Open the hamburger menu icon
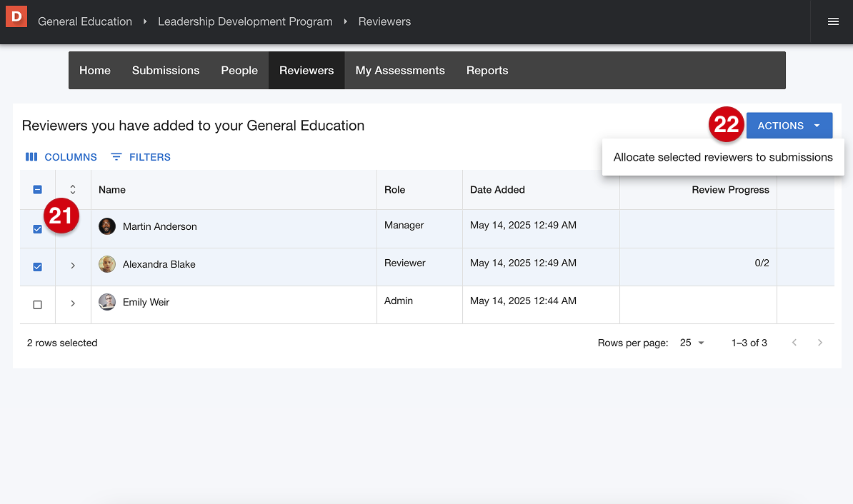The image size is (853, 504). [x=833, y=21]
